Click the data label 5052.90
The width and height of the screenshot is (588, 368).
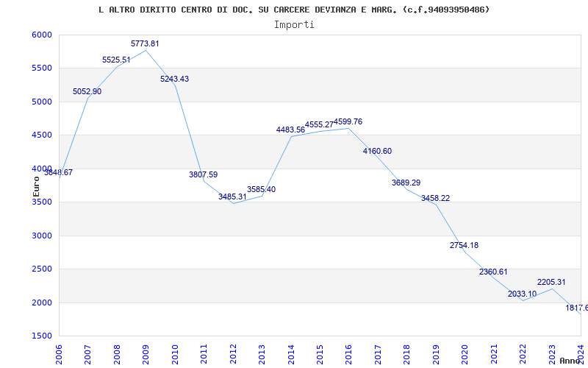tap(87, 91)
